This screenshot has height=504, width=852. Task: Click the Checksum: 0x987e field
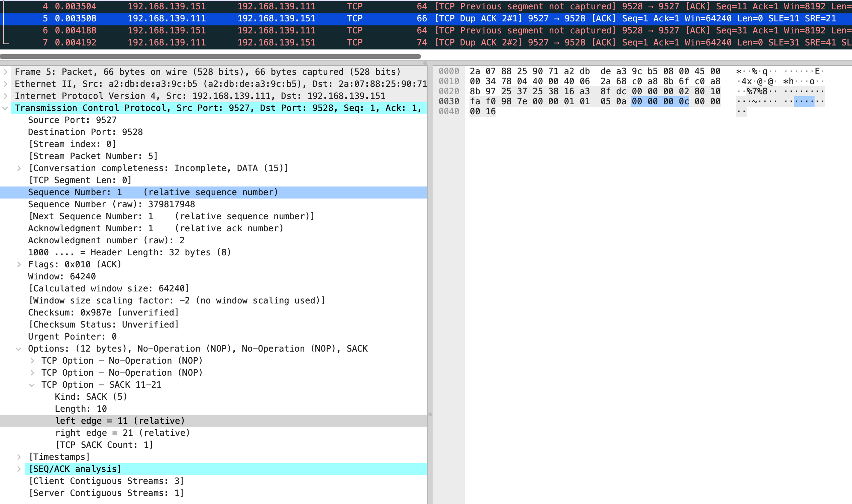tap(103, 312)
